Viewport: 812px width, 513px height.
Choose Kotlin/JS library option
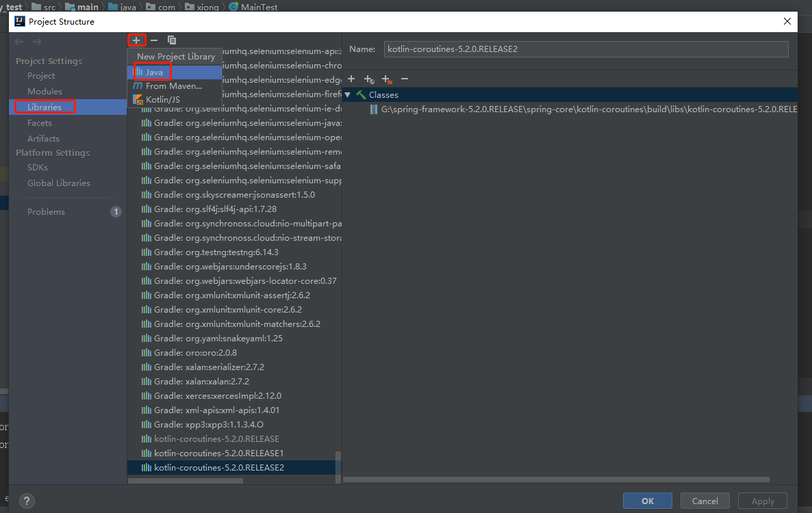(x=175, y=99)
